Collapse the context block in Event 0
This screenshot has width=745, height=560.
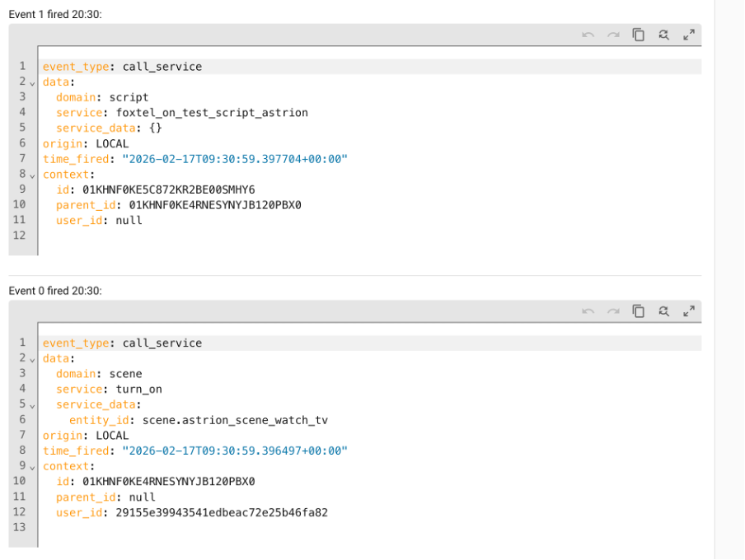[x=33, y=467]
